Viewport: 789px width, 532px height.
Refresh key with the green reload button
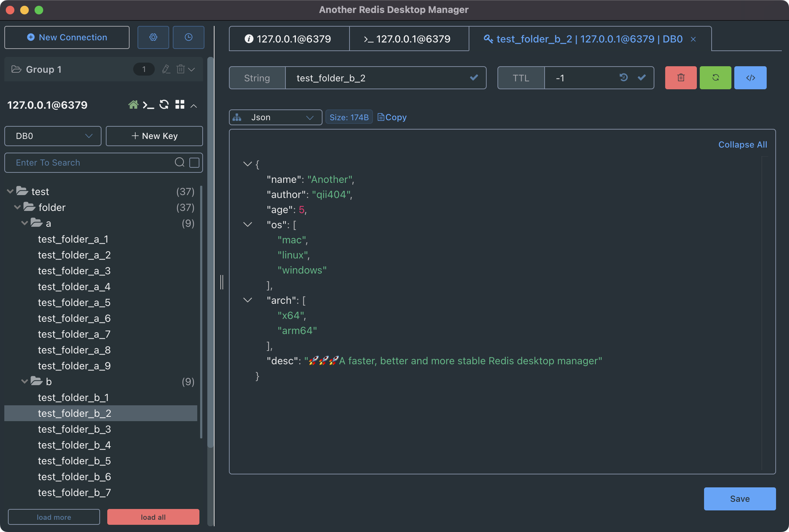click(715, 78)
